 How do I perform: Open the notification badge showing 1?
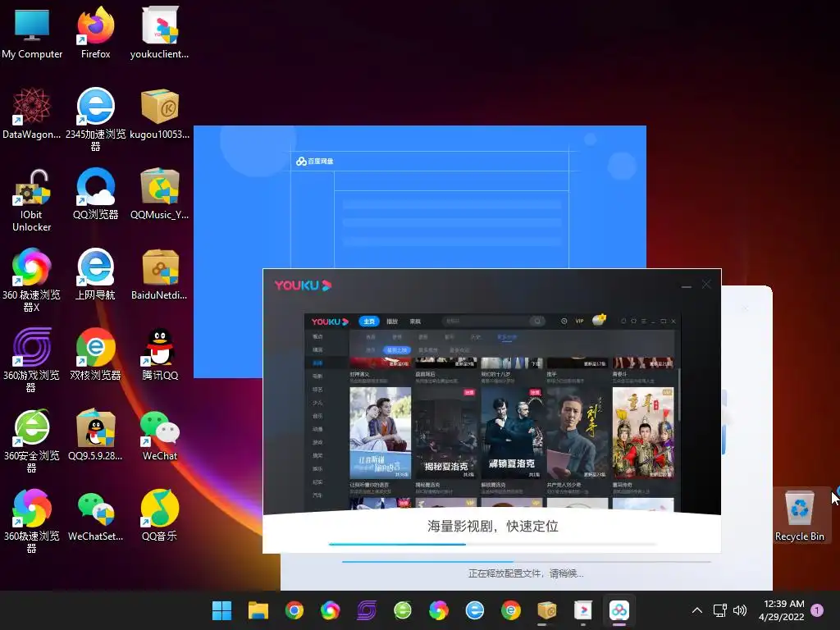click(817, 610)
